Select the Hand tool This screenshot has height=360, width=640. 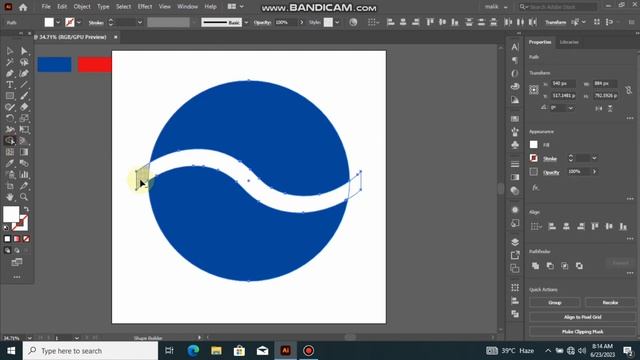[x=10, y=197]
